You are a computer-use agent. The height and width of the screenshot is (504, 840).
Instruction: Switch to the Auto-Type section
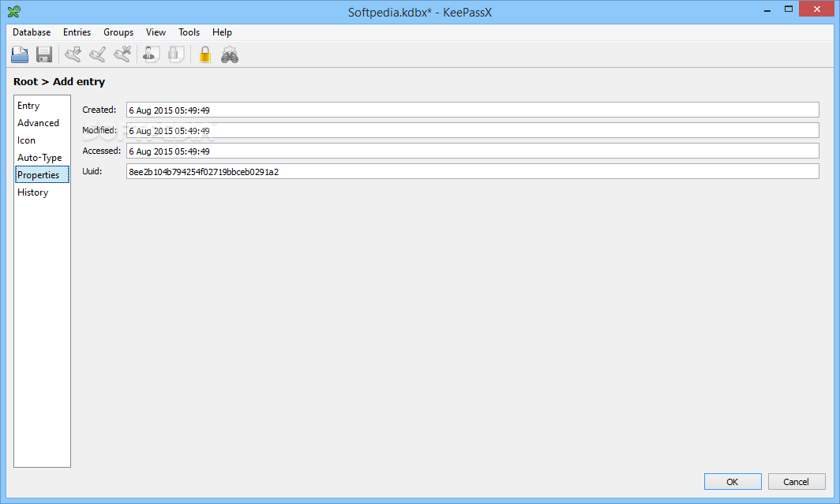(x=42, y=157)
